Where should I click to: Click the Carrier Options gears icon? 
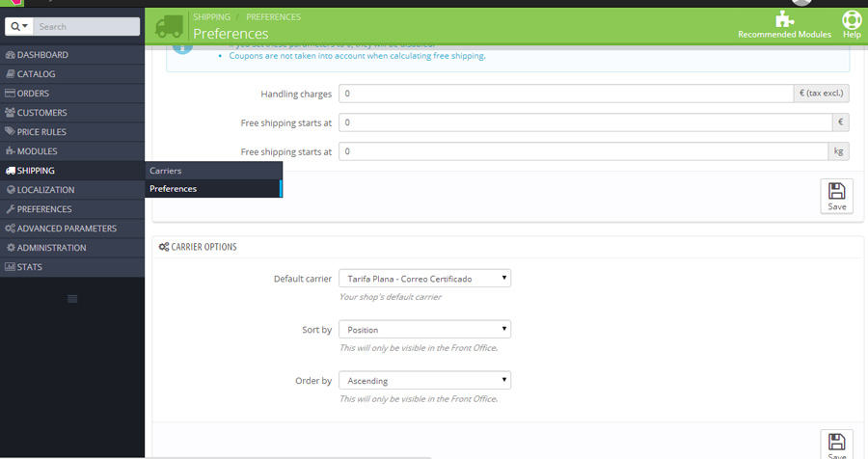pos(164,247)
